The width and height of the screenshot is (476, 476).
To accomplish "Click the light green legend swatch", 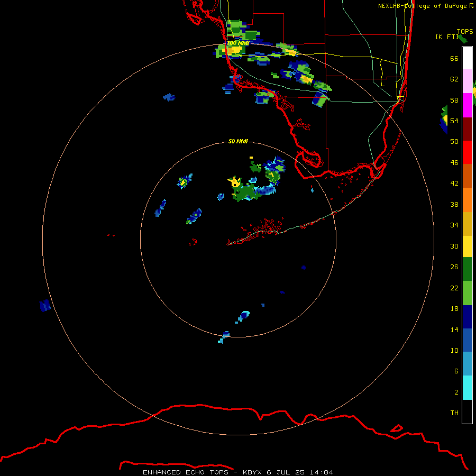I will [x=467, y=293].
